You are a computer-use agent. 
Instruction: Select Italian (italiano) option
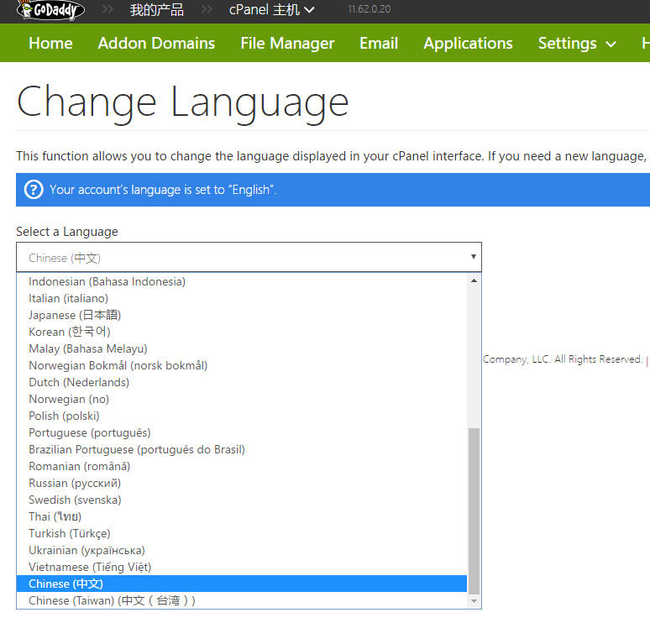tap(242, 298)
